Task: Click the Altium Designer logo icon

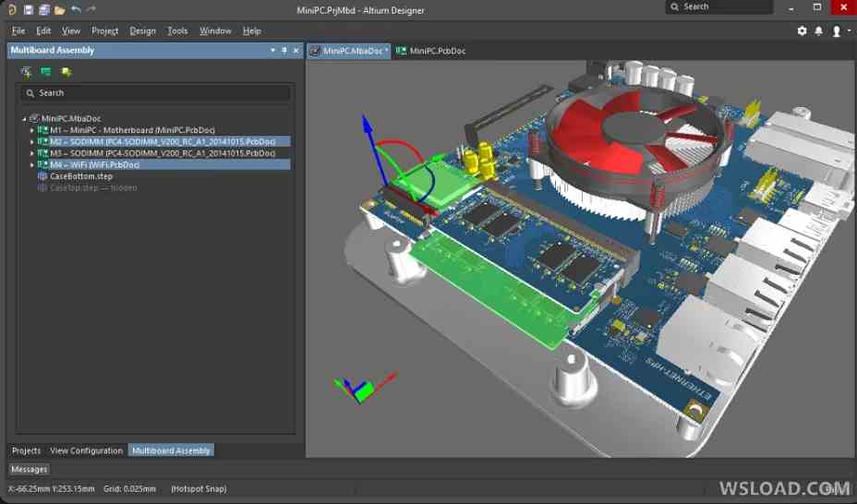Action: click(x=11, y=9)
